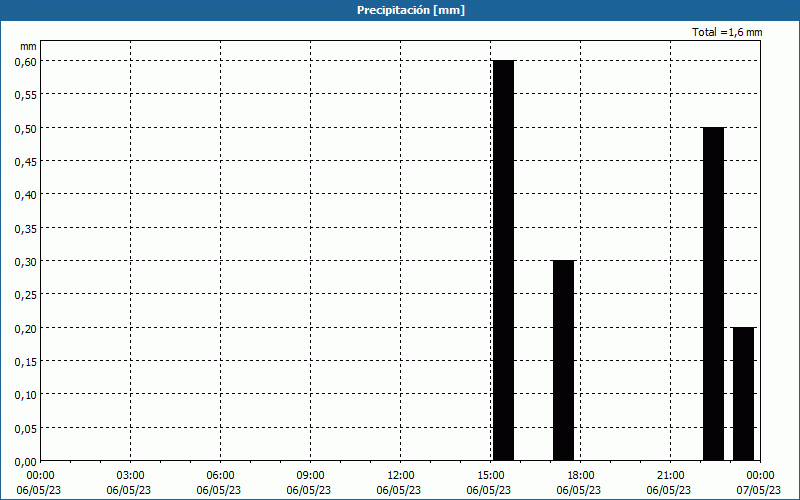Viewport: 800px width, 500px height.
Task: Click the 0,35 y-axis value
Action: point(26,228)
